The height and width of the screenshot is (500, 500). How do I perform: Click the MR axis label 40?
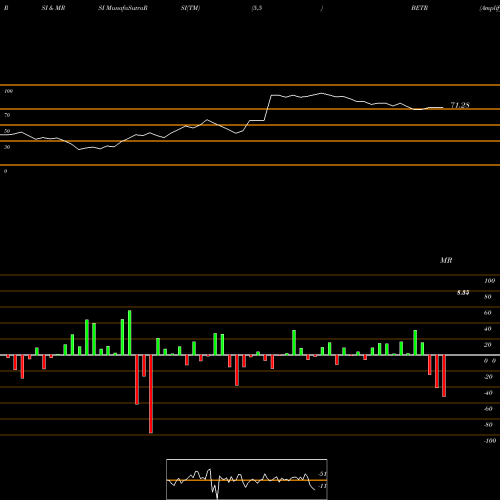pos(488,329)
